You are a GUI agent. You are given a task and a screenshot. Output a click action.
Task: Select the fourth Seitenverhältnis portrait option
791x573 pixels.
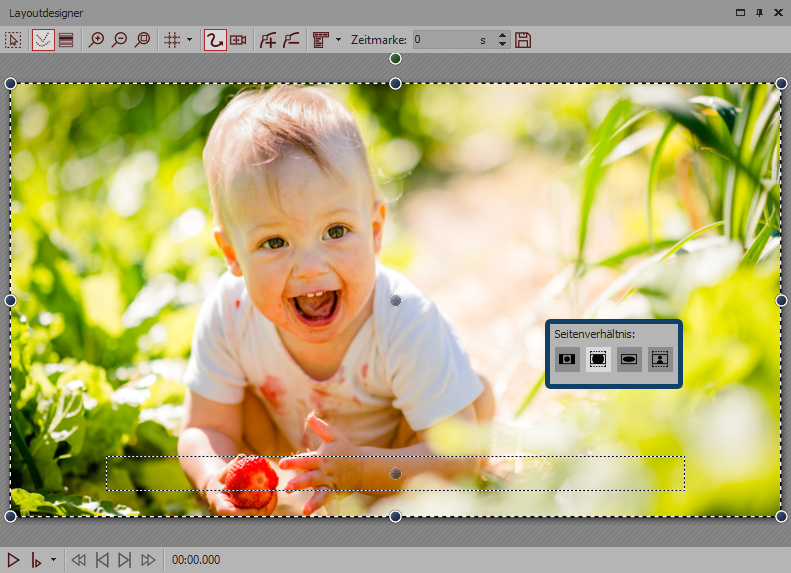point(660,359)
